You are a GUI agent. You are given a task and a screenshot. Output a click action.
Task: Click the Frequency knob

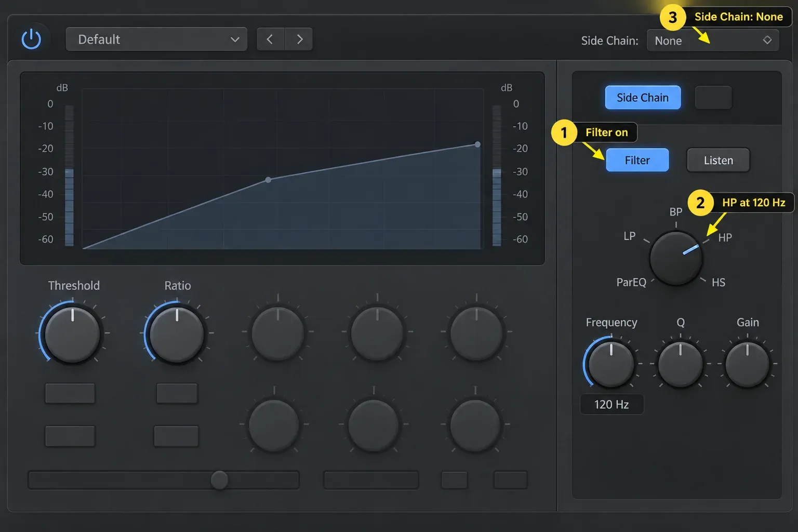[x=611, y=364]
